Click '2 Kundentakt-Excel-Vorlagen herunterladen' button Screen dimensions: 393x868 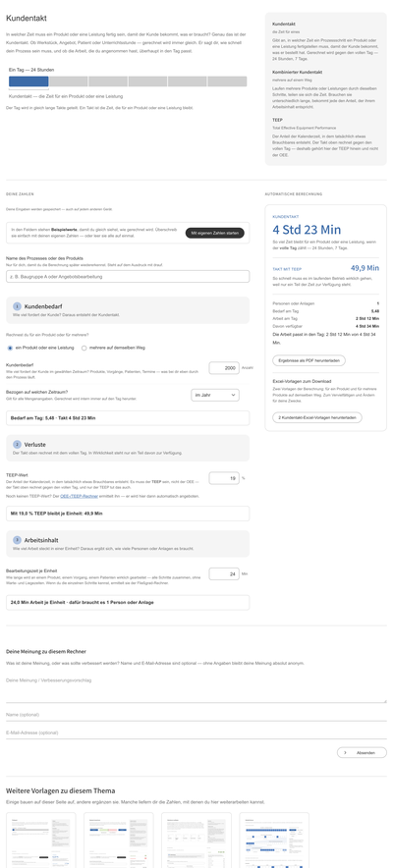[317, 417]
